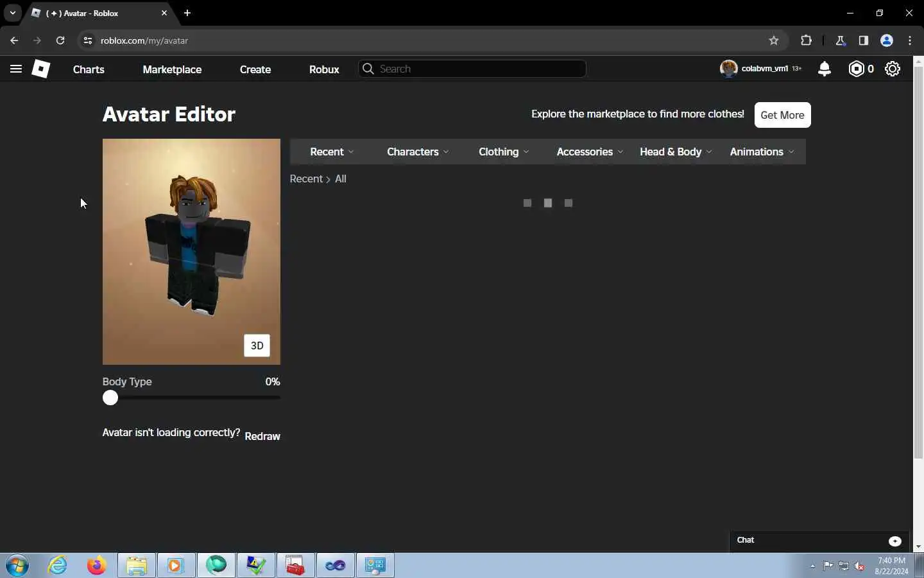Screen dimensions: 924x578
Task: Expand the Recent dropdown
Action: click(332, 152)
